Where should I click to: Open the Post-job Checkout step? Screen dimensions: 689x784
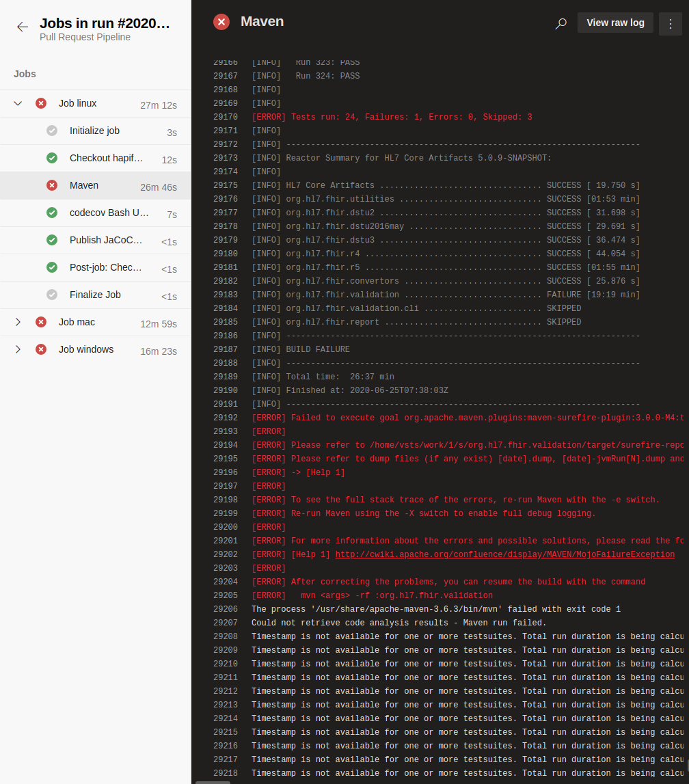(96, 267)
